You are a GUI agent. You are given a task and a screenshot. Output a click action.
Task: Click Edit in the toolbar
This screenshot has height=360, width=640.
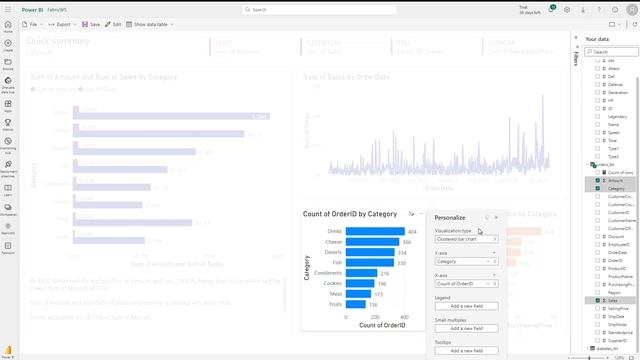[x=113, y=24]
